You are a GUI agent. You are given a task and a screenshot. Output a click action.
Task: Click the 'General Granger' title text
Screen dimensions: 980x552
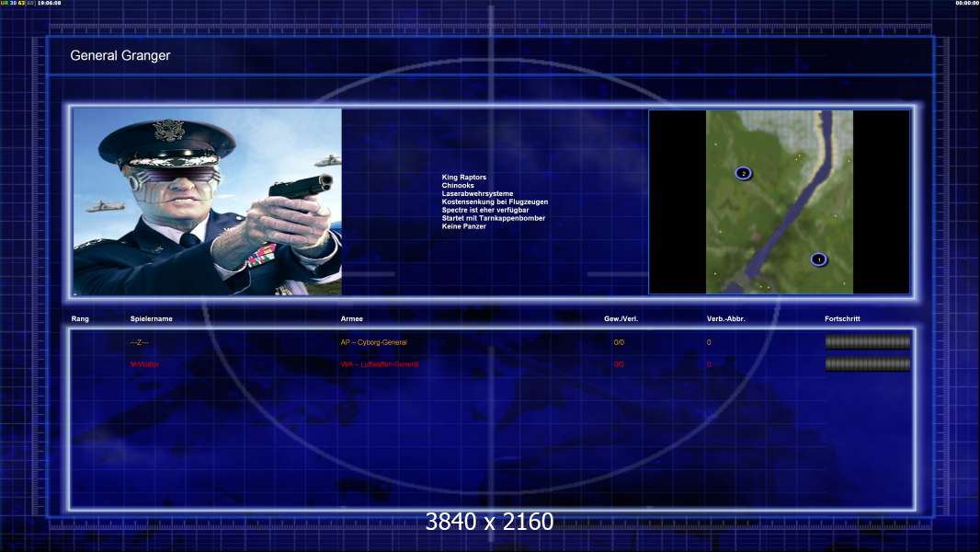coord(120,55)
